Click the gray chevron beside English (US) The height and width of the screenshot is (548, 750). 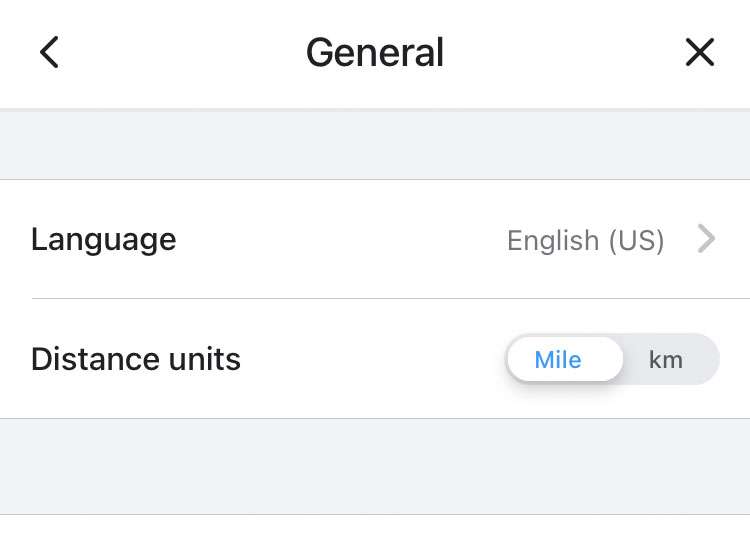coord(706,240)
